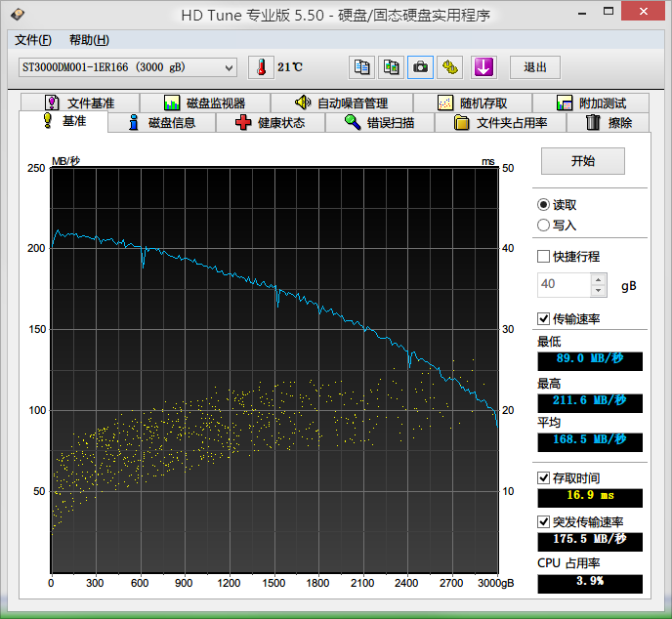Viewport: 672px width, 619px height.
Task: Click the 退出 exit button
Action: coord(535,67)
